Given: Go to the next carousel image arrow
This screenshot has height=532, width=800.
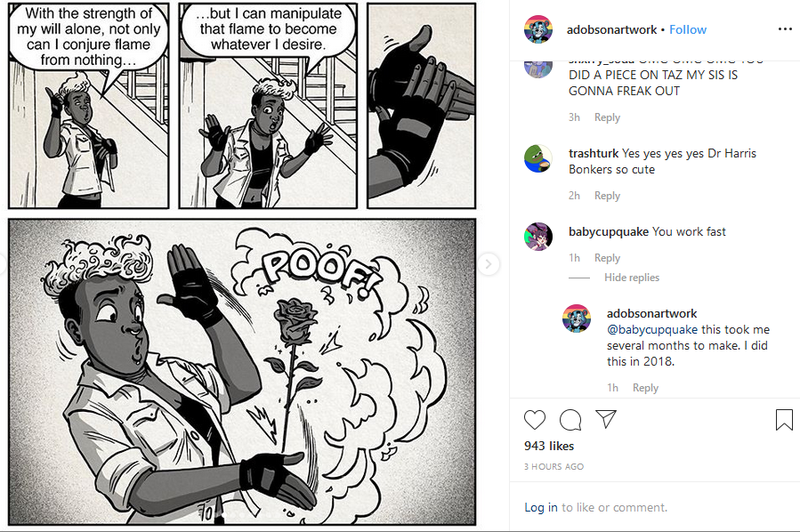Looking at the screenshot, I should click(489, 263).
